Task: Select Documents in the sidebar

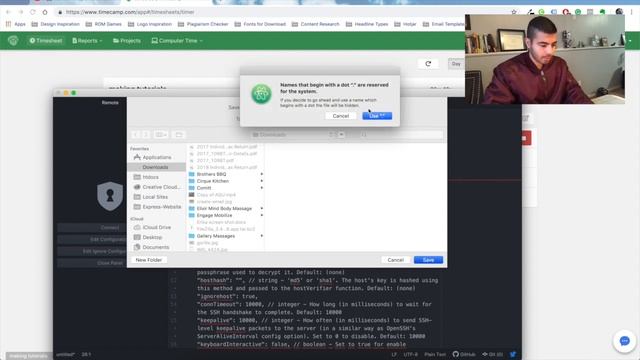Action: pos(157,247)
